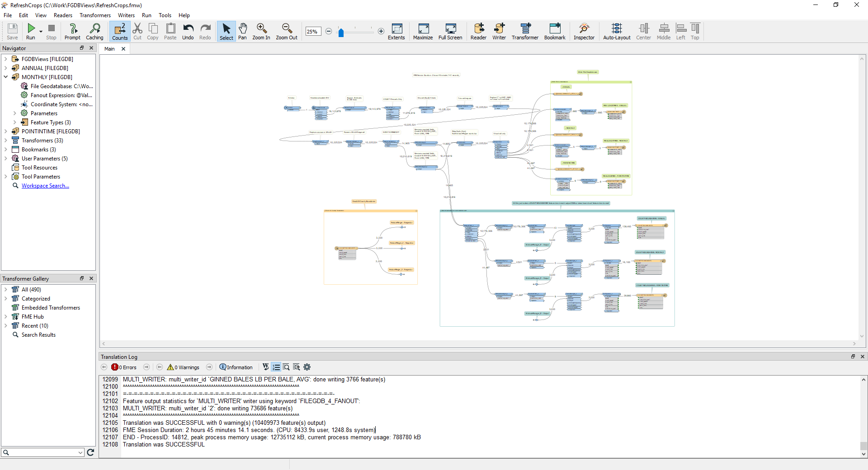
Task: Open the Readers menu
Action: (63, 15)
